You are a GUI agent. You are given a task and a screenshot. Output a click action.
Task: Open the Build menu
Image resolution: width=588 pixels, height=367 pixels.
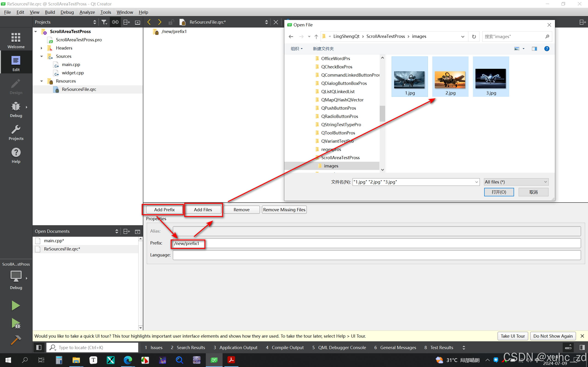coord(50,12)
